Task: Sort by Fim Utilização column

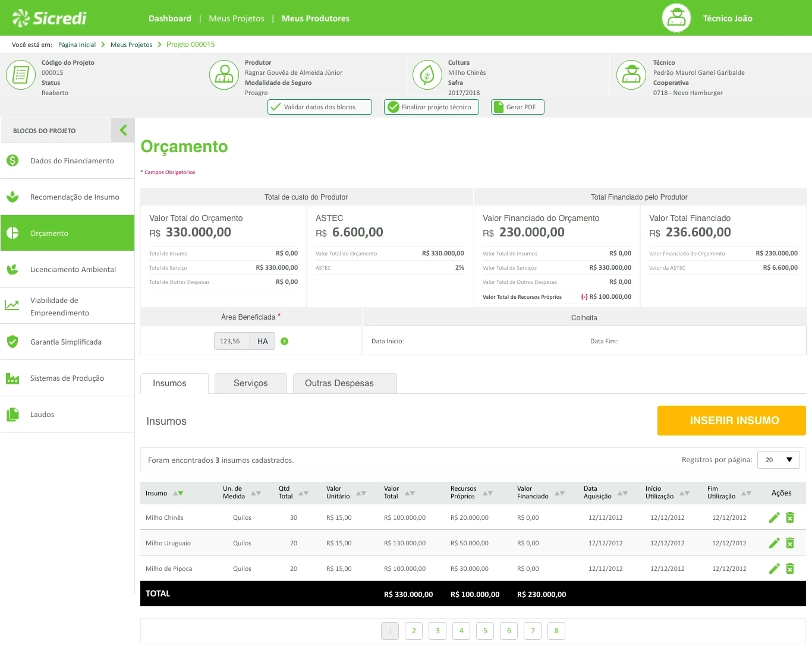Action: (x=746, y=493)
